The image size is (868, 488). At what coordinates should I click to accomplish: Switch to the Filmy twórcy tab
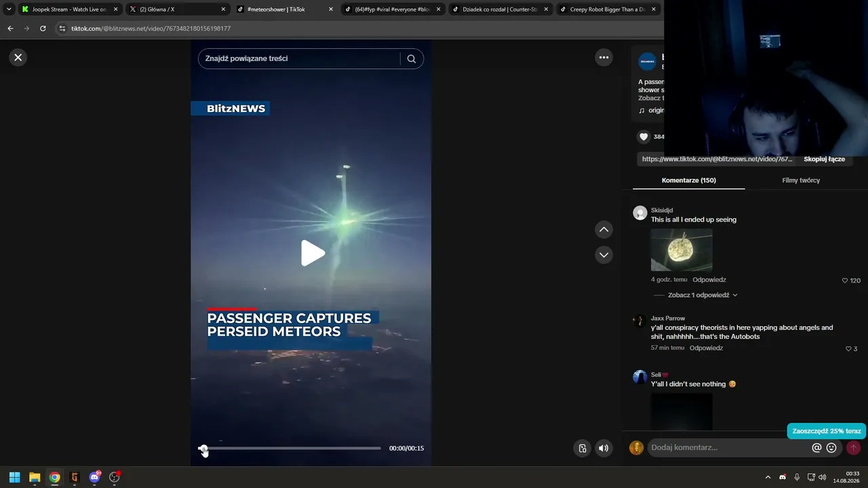tap(801, 180)
